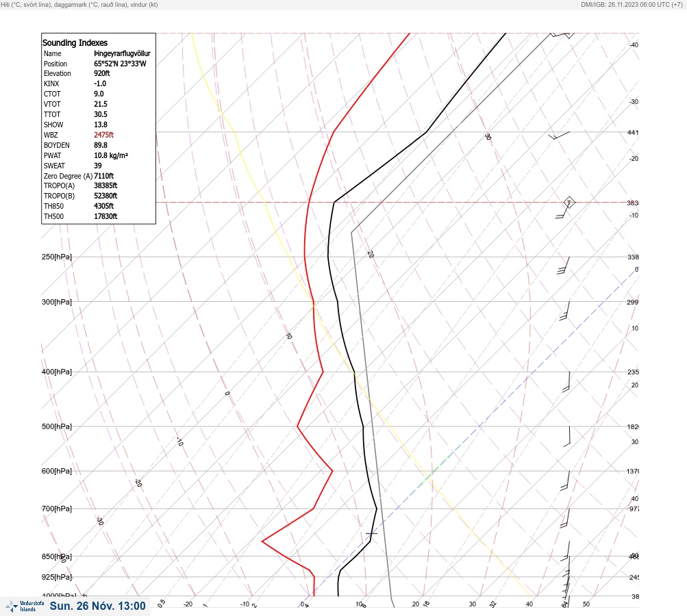The image size is (687, 616).
Task: Click the Zero Degree value 7110ft
Action: pyautogui.click(x=104, y=176)
